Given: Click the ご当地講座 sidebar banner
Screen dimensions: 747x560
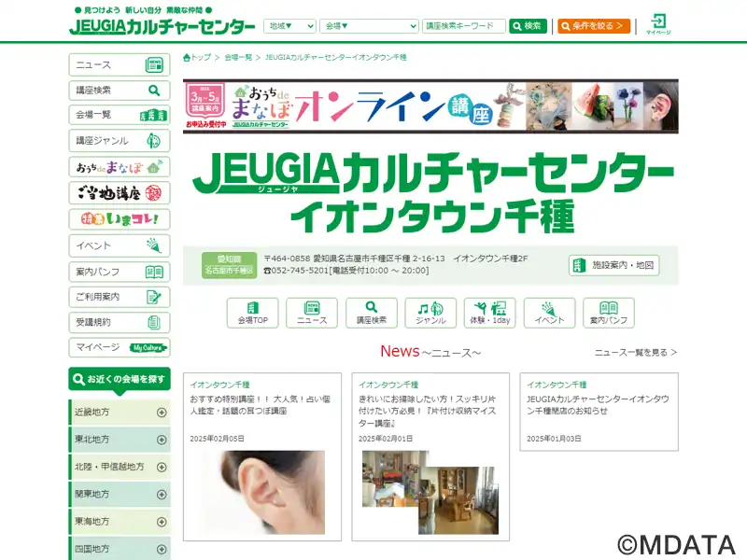Looking at the screenshot, I should tap(120, 193).
